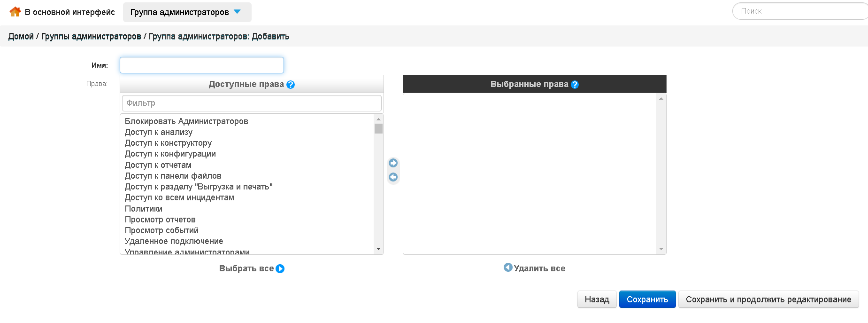Click the Сохранить button
Image resolution: width=868 pixels, height=323 pixels.
click(x=647, y=299)
